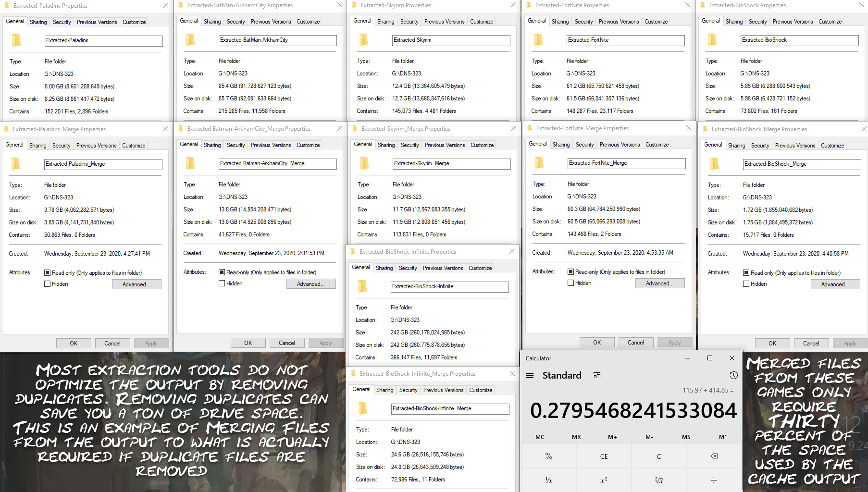Click the reciprocal 1/x key in Calculator
Viewport: 868px width, 492px height.
(x=548, y=480)
